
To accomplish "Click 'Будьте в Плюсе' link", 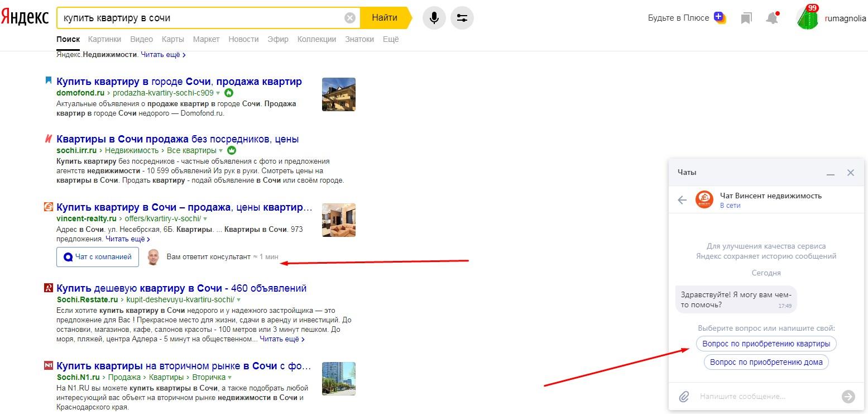I will pyautogui.click(x=678, y=18).
